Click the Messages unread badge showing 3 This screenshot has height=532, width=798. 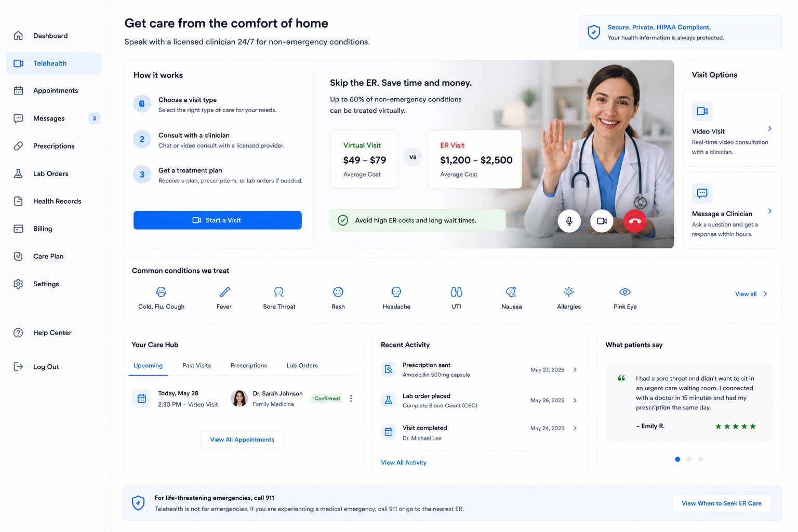point(94,118)
